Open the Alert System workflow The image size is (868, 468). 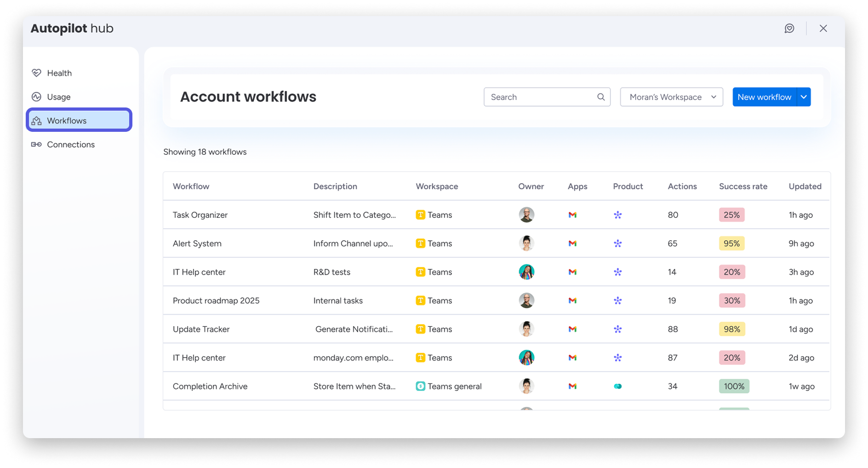[x=197, y=243]
